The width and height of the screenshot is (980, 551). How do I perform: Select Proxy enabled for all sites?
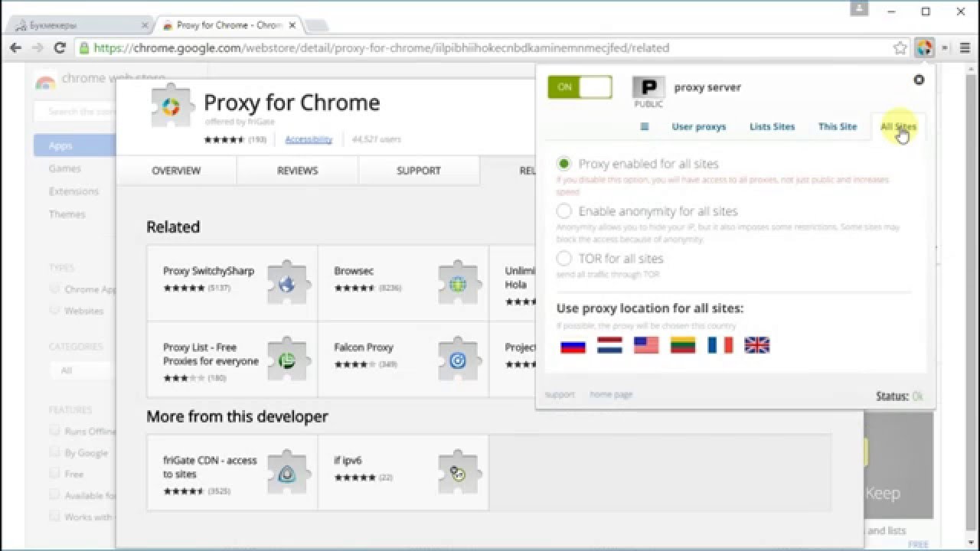tap(564, 163)
